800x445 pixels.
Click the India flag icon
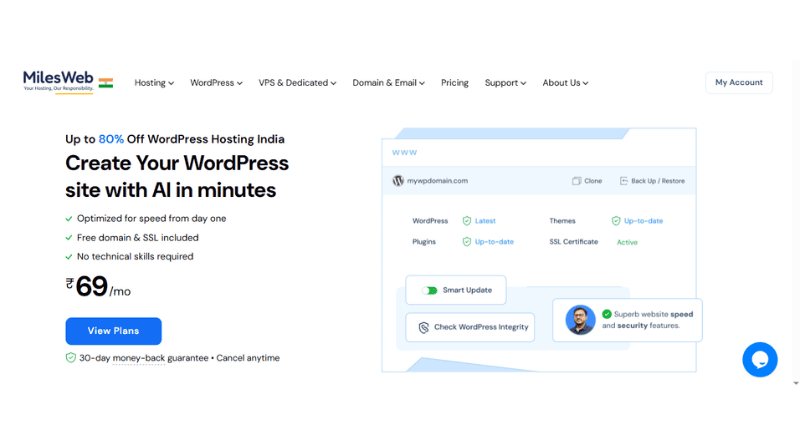[x=106, y=83]
